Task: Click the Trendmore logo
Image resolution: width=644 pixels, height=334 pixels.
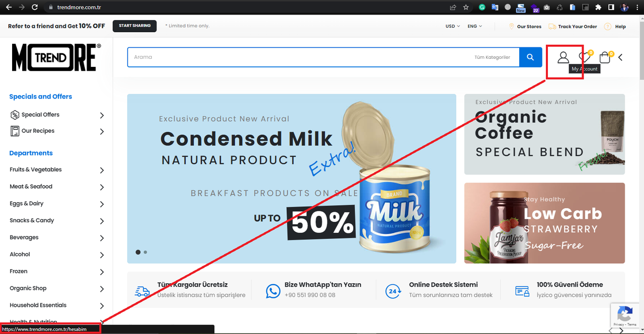Action: pos(56,57)
